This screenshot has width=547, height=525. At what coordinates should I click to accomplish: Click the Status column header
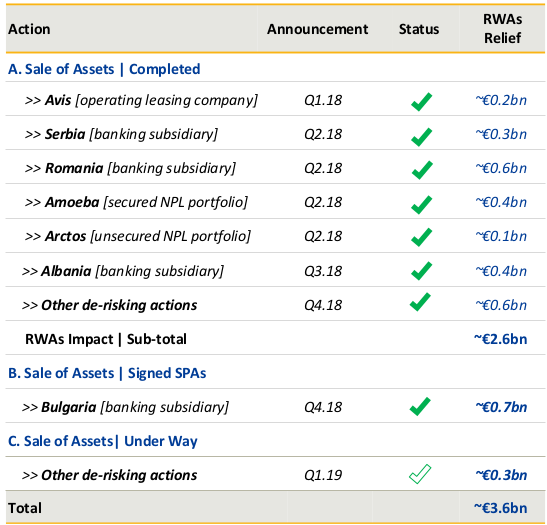point(419,29)
